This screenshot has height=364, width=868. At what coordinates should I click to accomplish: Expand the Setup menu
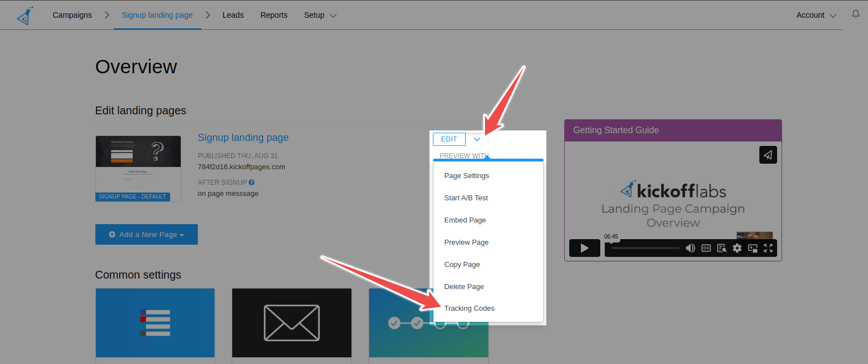pos(320,15)
